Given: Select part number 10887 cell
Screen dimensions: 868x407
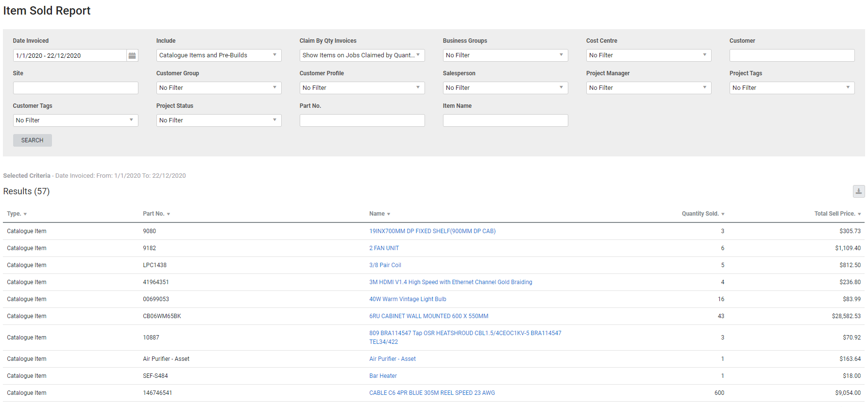Looking at the screenshot, I should point(151,338).
